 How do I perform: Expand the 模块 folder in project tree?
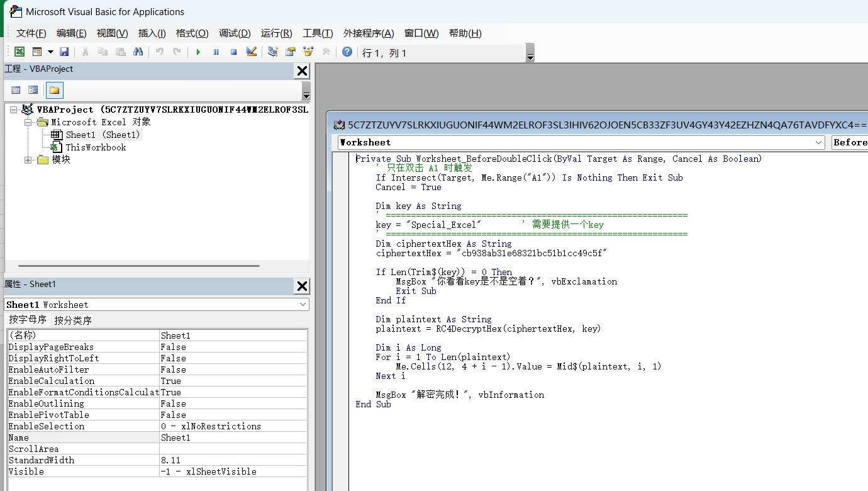tap(28, 160)
